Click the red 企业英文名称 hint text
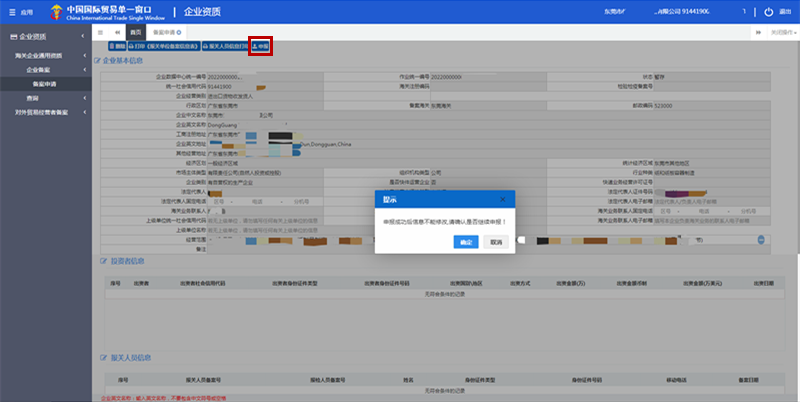800x402 pixels. [x=164, y=398]
